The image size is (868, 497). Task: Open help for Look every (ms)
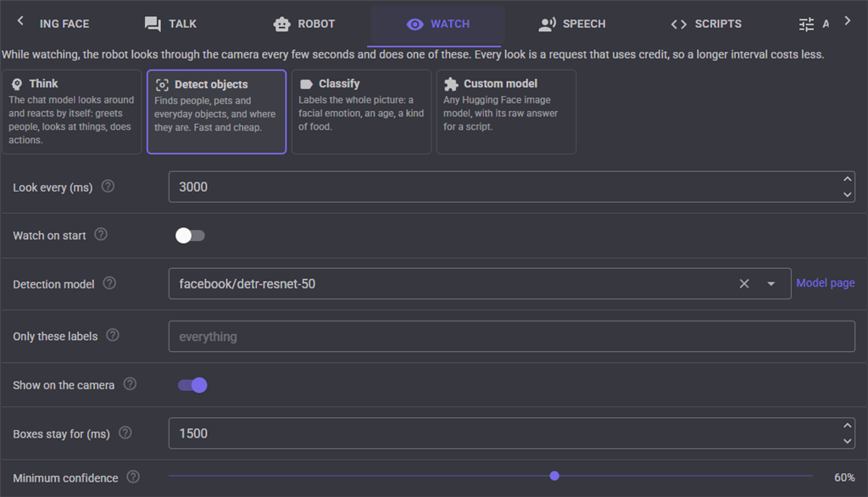(x=108, y=187)
